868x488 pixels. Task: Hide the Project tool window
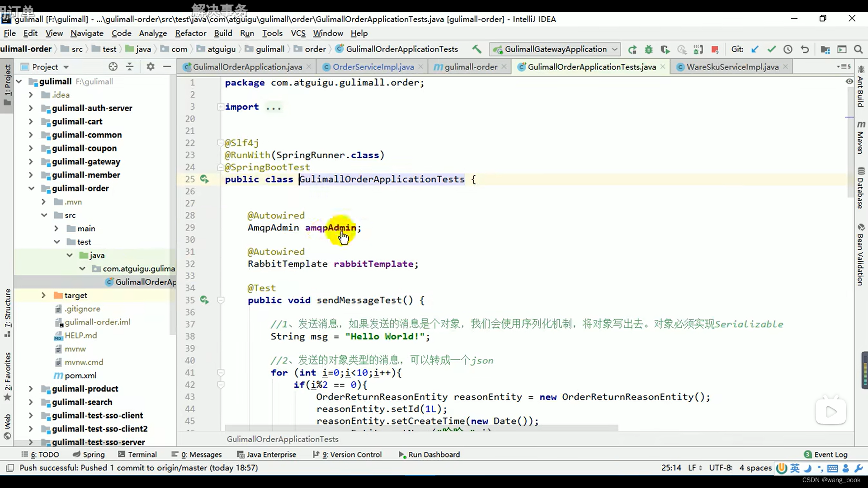(167, 67)
